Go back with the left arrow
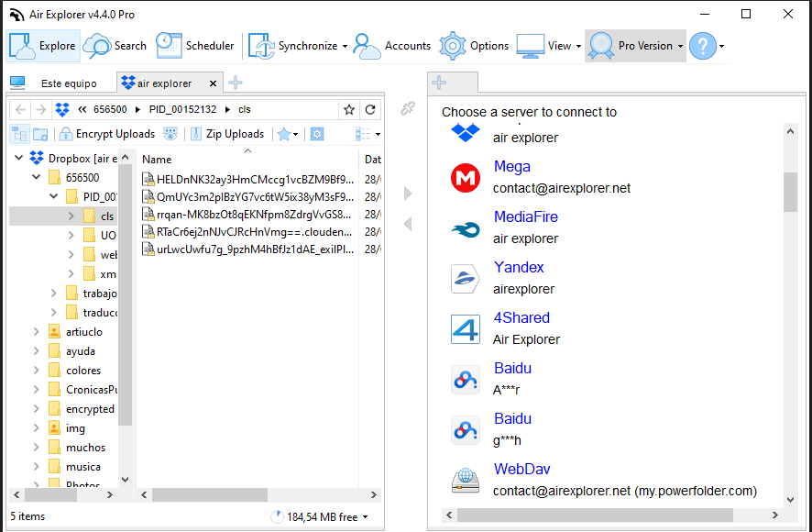 point(21,109)
